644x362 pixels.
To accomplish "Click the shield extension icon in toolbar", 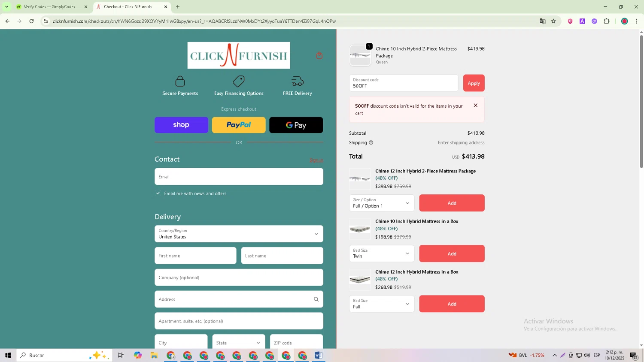I will (x=570, y=21).
